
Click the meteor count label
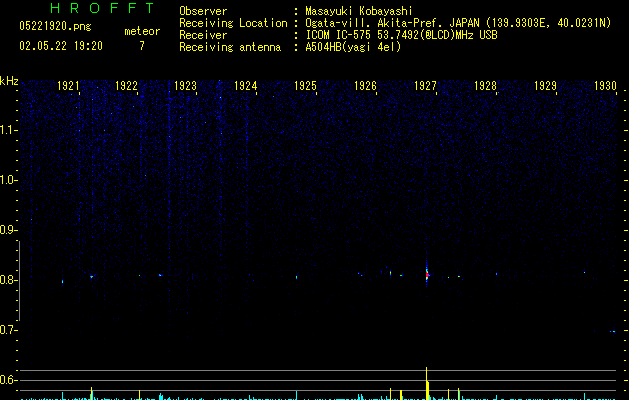142,31
